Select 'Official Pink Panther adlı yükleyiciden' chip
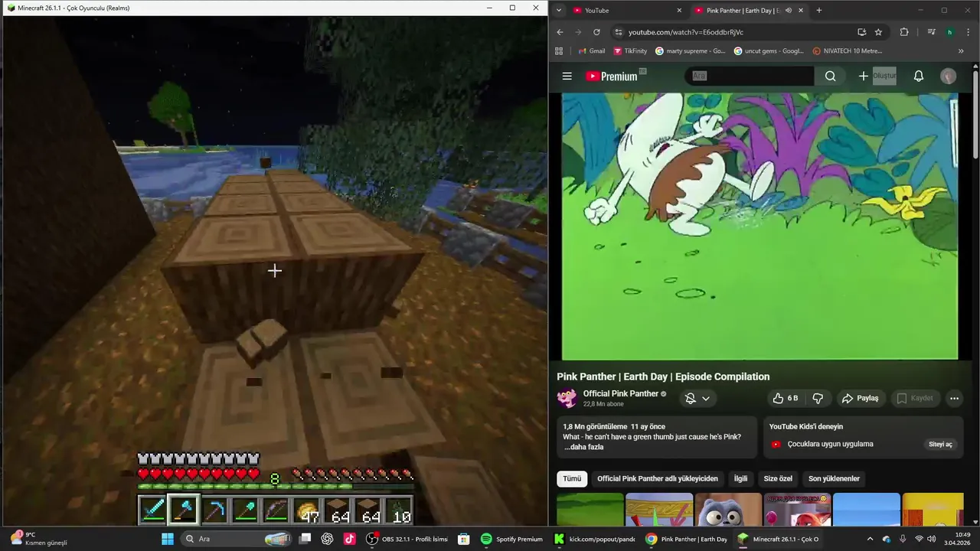 point(658,478)
